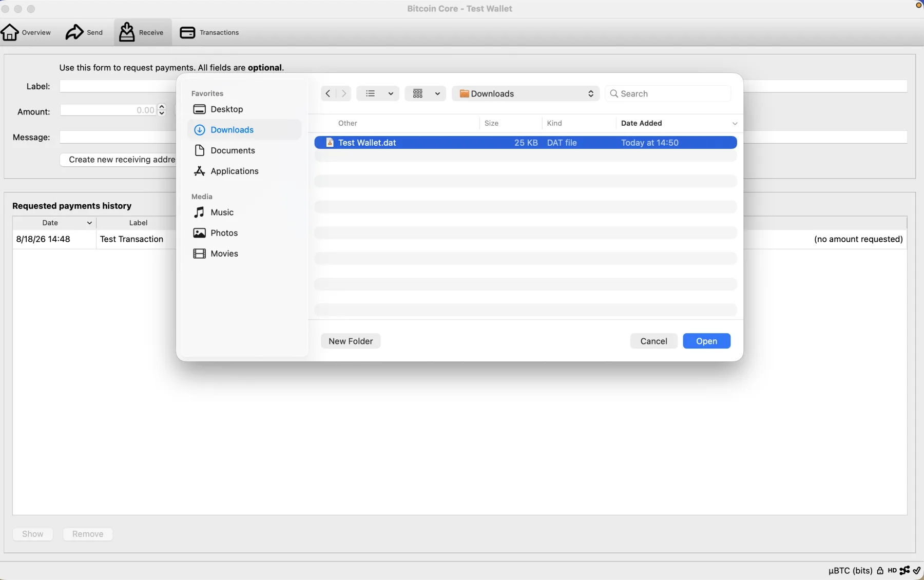Image resolution: width=924 pixels, height=580 pixels.
Task: Sort by the Other column header
Action: pyautogui.click(x=348, y=123)
